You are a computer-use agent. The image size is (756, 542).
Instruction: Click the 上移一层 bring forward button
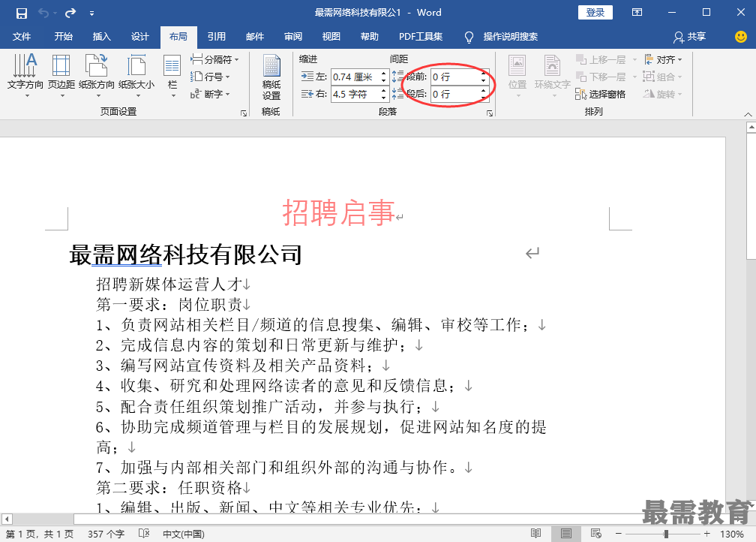601,59
